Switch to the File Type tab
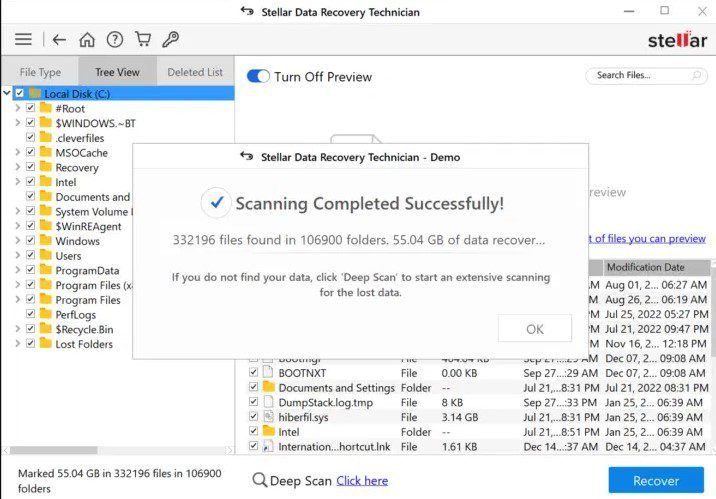Screen dimensions: 716x499 [x=40, y=72]
